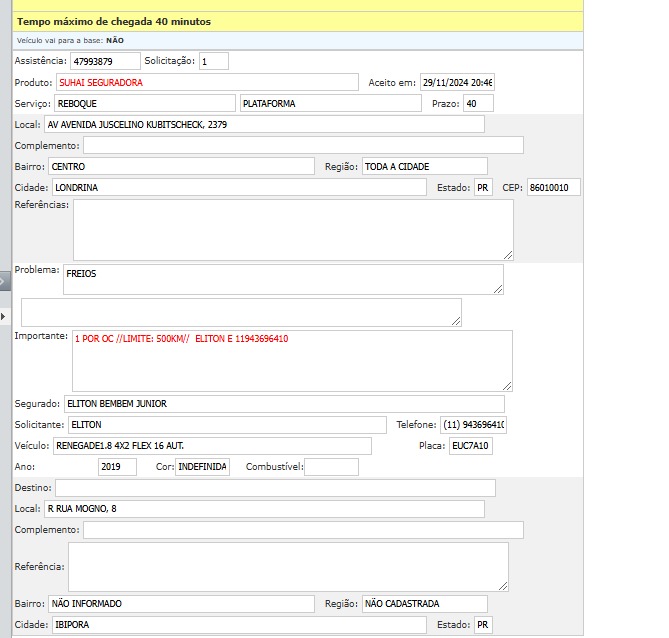669x638 pixels.
Task: Click the Cidade field showing IBIPORA
Action: [x=238, y=625]
